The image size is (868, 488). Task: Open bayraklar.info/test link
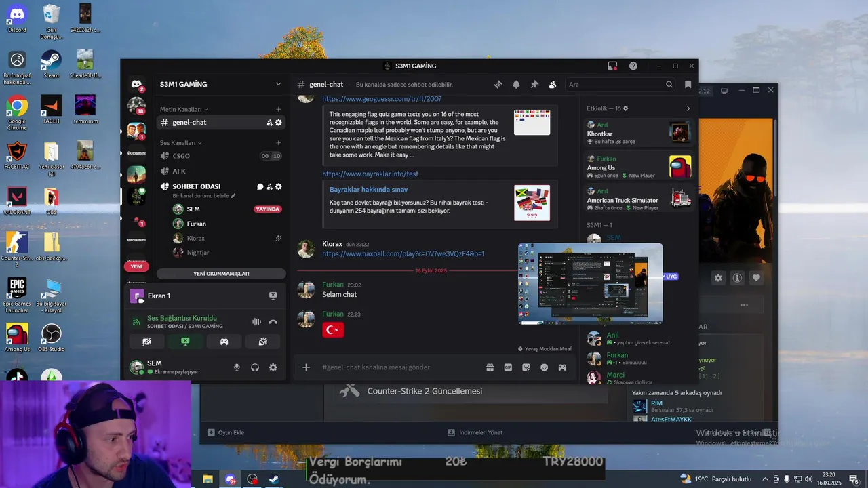tap(370, 174)
